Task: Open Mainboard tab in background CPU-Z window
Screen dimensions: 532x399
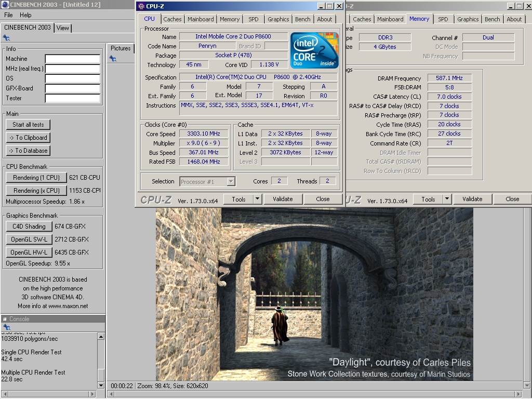Action: (390, 19)
